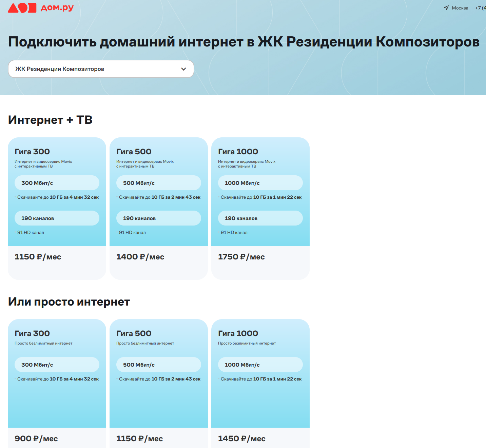
Task: Click the 190 каналов pill in the Гига 1000 card
Action: [x=260, y=218]
